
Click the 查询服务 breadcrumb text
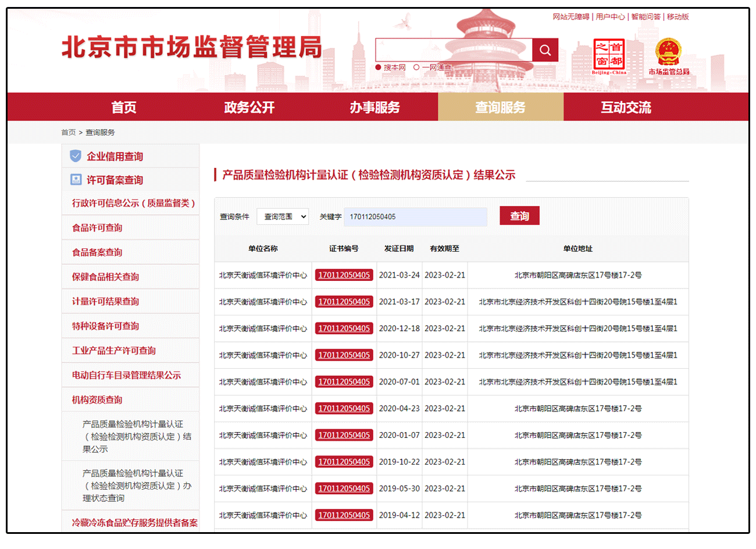point(101,132)
